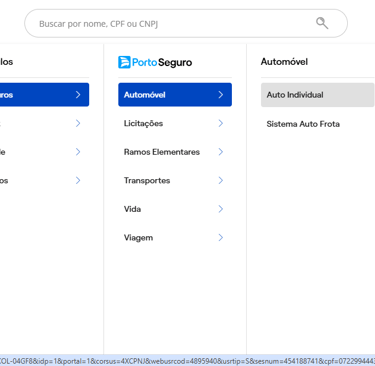375x366 pixels.
Task: Expand the Automóvel chevron arrow
Action: tap(221, 95)
